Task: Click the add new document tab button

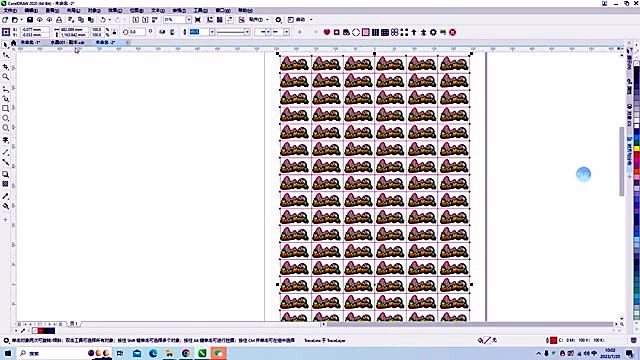Action: 128,42
